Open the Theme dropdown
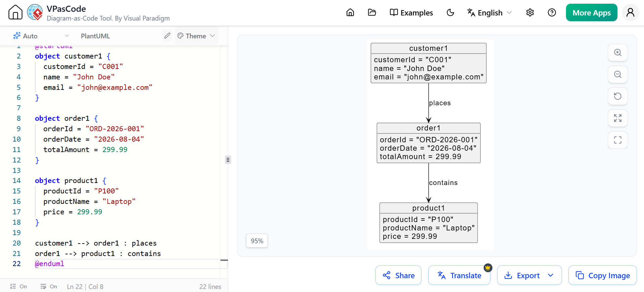 tap(196, 36)
